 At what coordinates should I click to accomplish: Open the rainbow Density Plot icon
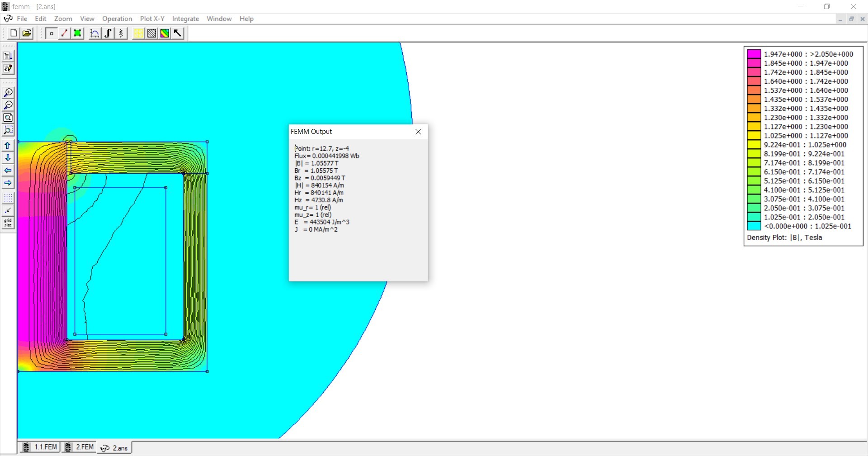[x=165, y=33]
